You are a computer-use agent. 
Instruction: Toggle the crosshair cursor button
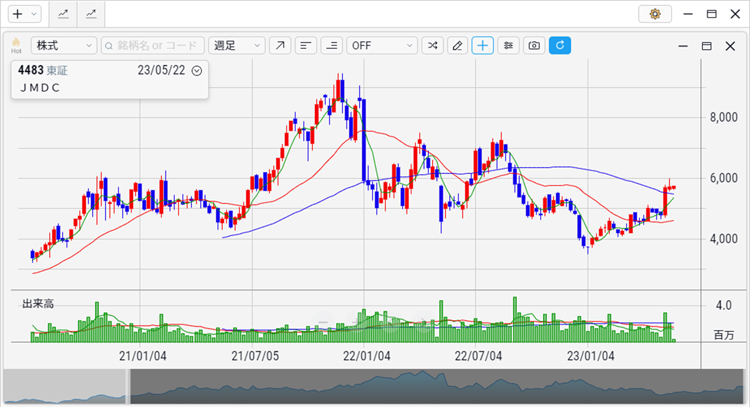pos(483,46)
